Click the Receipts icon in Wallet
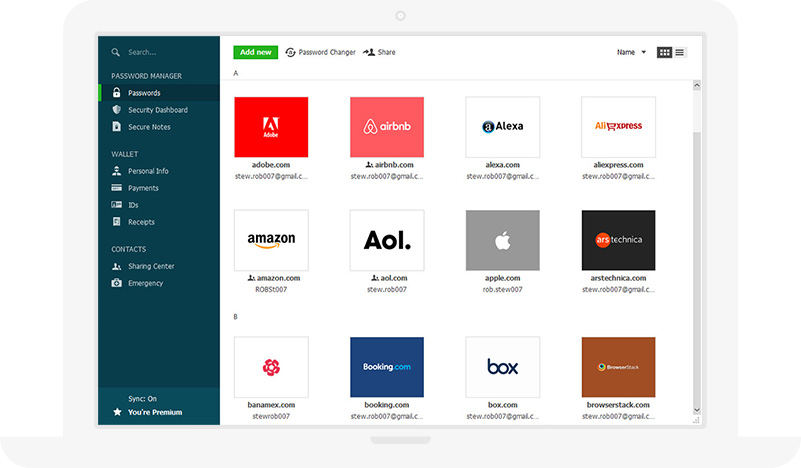801x468 pixels. point(117,222)
